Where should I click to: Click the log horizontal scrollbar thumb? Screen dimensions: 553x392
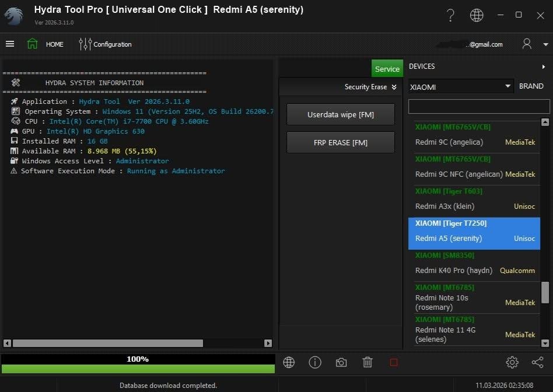click(108, 343)
